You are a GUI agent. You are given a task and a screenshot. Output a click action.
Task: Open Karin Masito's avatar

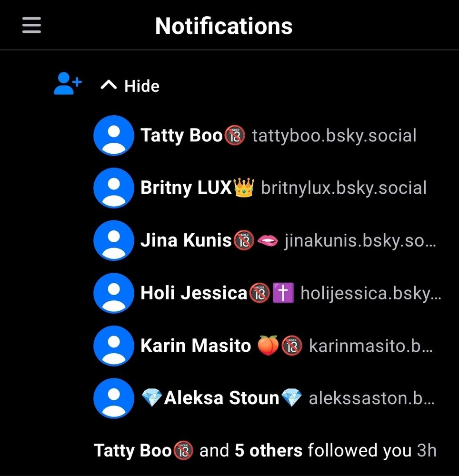(x=114, y=346)
